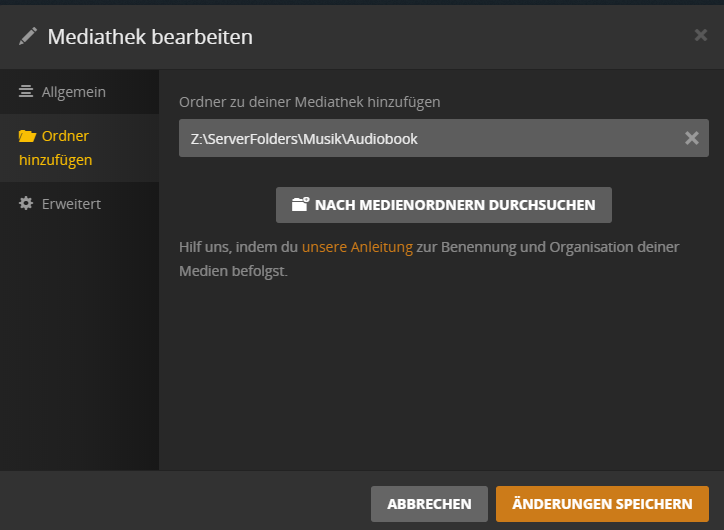Click the Erweitert gear icon
Image resolution: width=724 pixels, height=530 pixels.
pyautogui.click(x=26, y=203)
